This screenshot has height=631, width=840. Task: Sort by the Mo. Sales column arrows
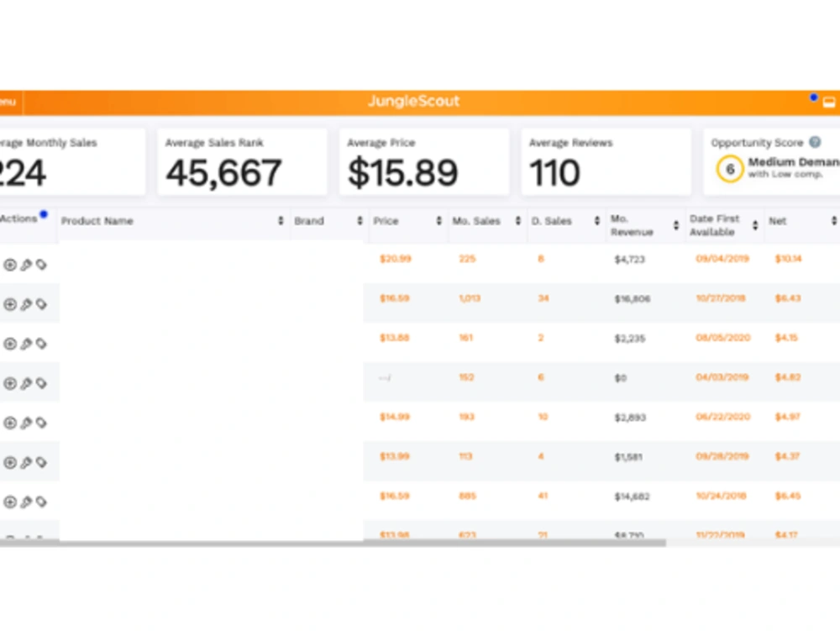click(518, 221)
